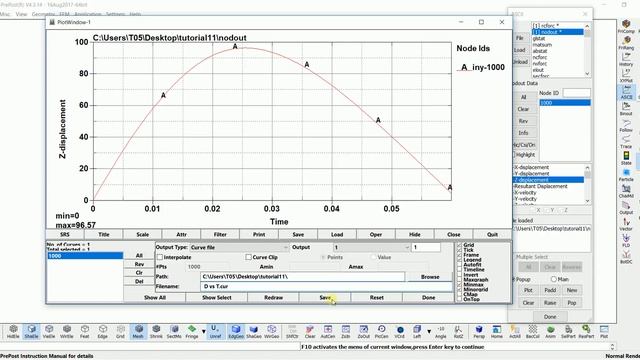Click the Zin zoom in icon
Image resolution: width=640 pixels, height=360 pixels.
click(x=346, y=331)
